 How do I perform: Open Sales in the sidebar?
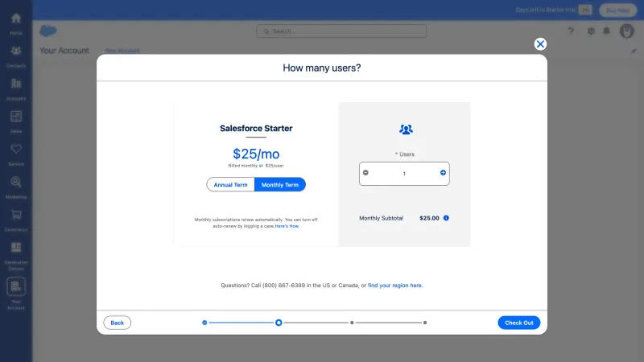coord(16,122)
